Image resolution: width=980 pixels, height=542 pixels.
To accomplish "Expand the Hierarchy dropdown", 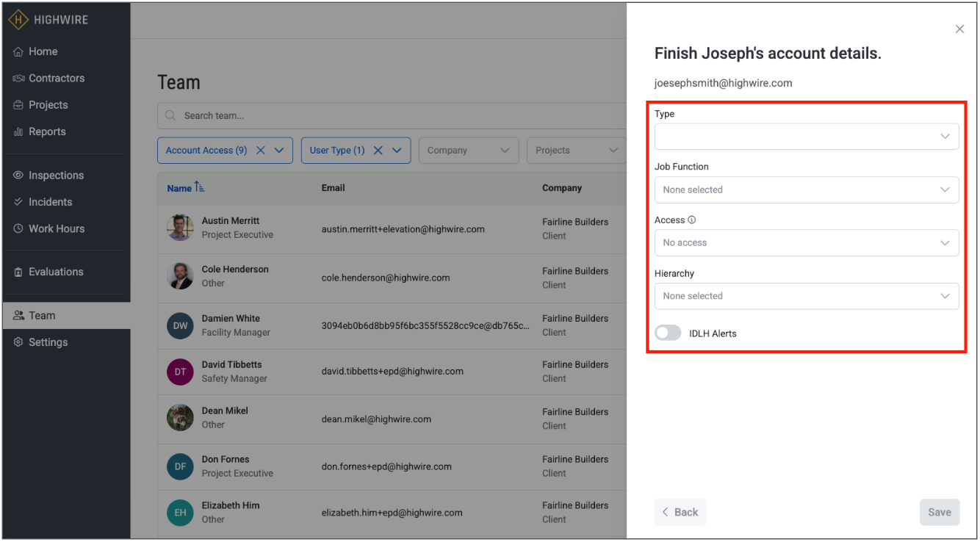I will pyautogui.click(x=806, y=296).
